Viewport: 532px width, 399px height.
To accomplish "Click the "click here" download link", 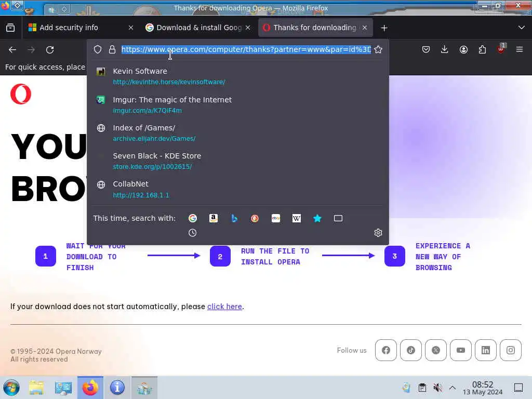I will [x=224, y=307].
